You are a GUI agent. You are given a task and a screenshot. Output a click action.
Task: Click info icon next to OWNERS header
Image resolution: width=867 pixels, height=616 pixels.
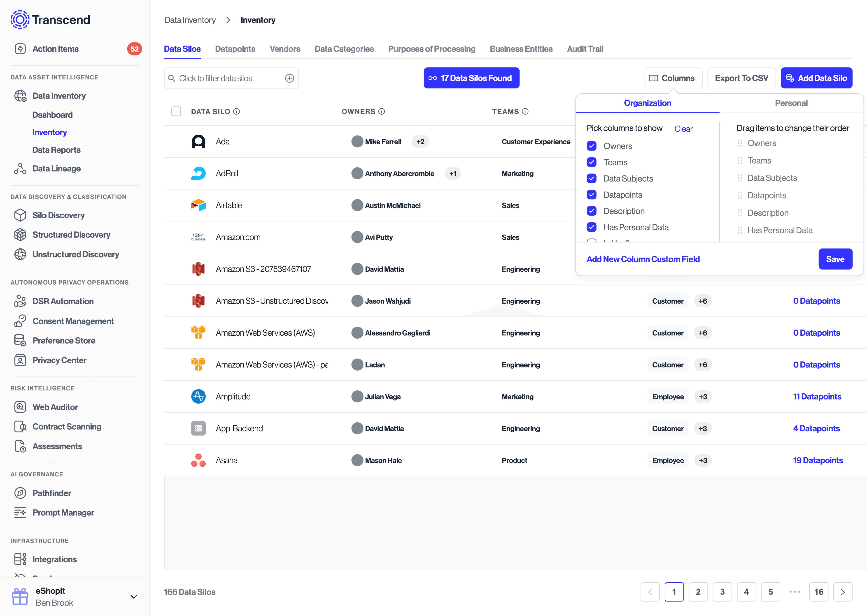click(382, 111)
